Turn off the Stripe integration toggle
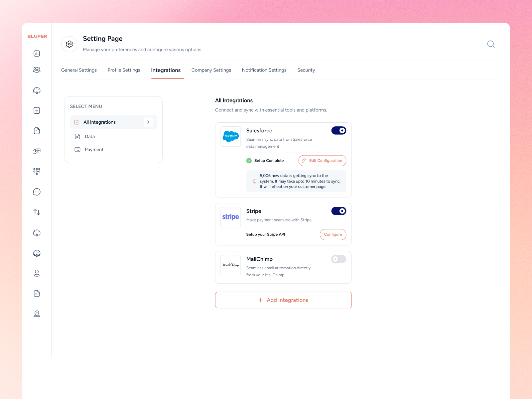 point(338,211)
